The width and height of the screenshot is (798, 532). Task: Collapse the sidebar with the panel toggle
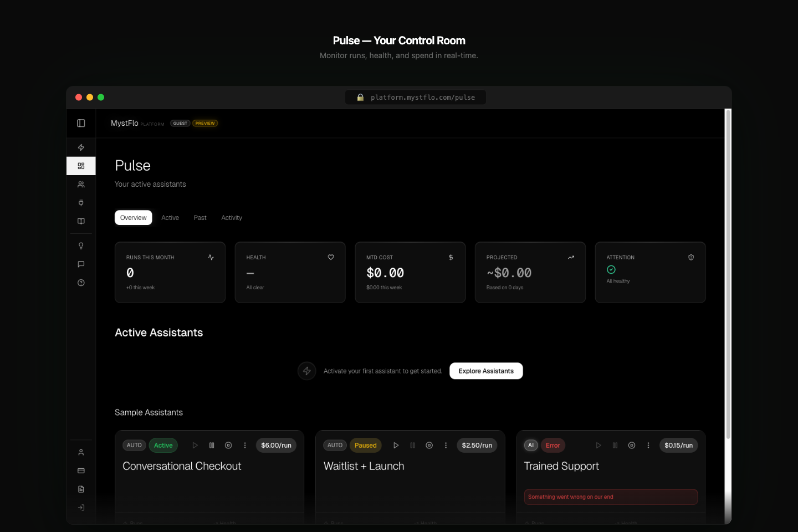[x=81, y=122]
